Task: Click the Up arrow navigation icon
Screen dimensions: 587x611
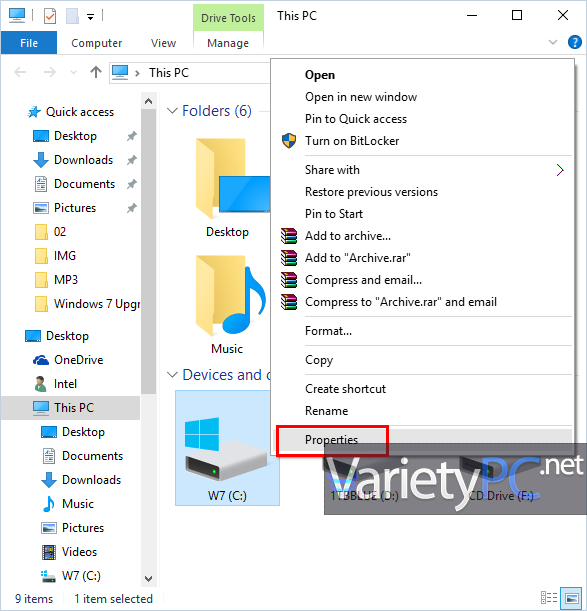Action: tap(95, 72)
